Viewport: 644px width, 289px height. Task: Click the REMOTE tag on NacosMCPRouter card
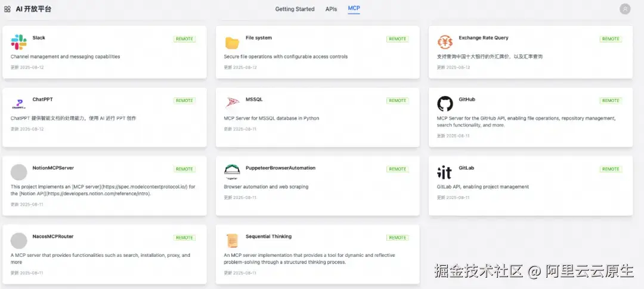pyautogui.click(x=184, y=238)
